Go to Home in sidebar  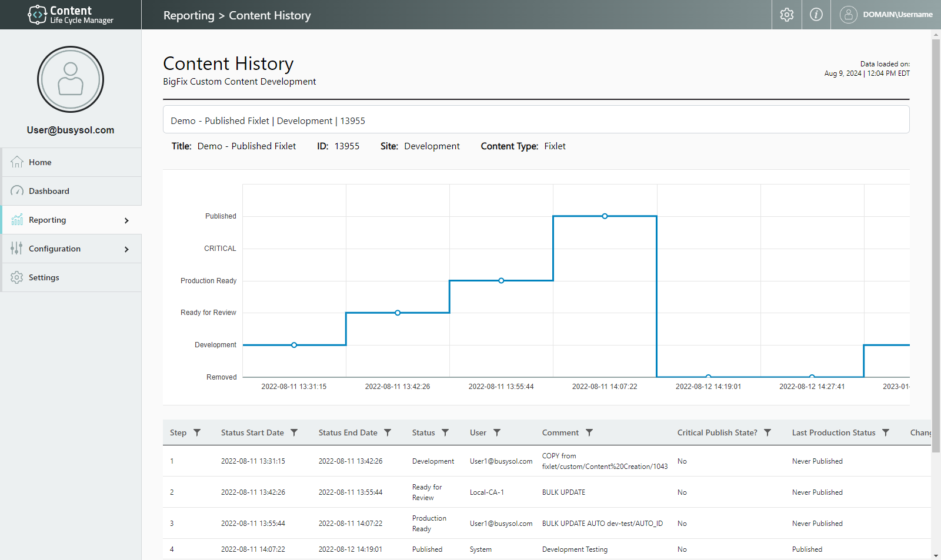click(x=71, y=162)
